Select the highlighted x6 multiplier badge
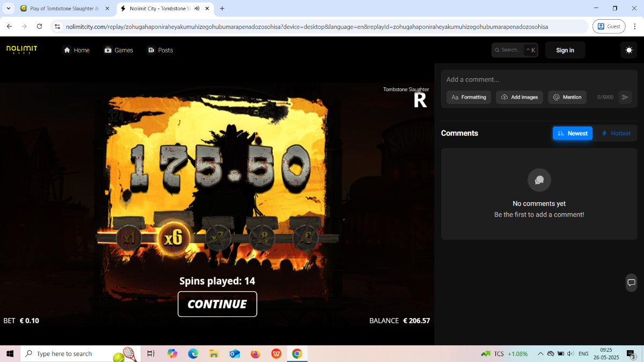Viewport: 644px width, 362px height. (x=173, y=238)
